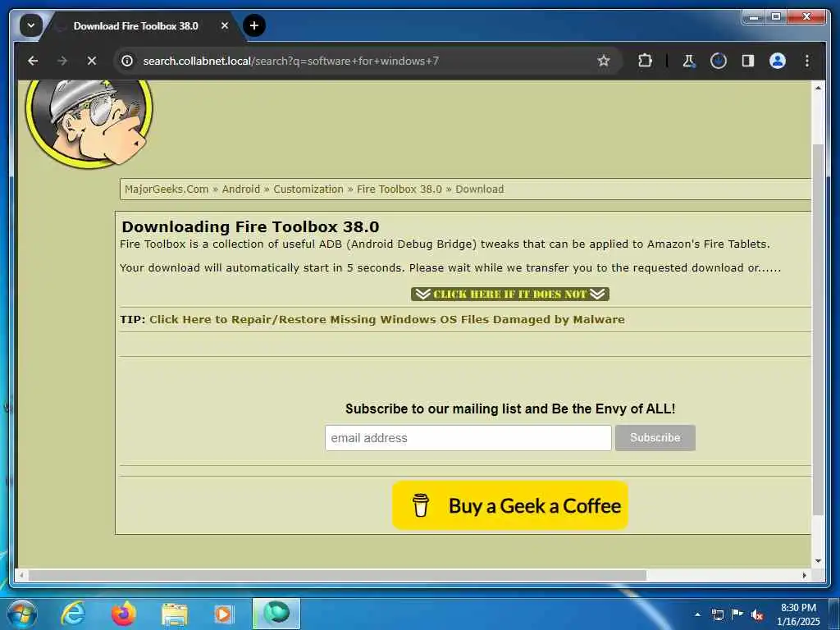Open Windows Explorer from the taskbar
The height and width of the screenshot is (630, 840).
[x=174, y=614]
